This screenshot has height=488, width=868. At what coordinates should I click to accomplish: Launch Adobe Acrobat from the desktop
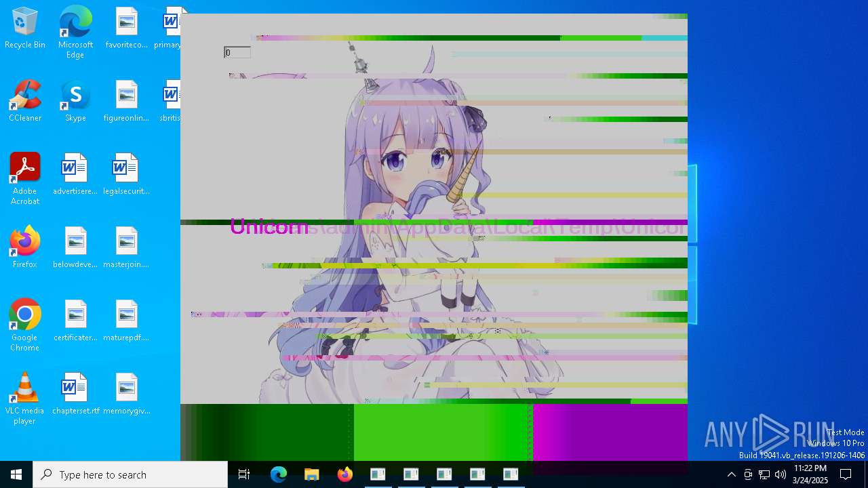25,179
